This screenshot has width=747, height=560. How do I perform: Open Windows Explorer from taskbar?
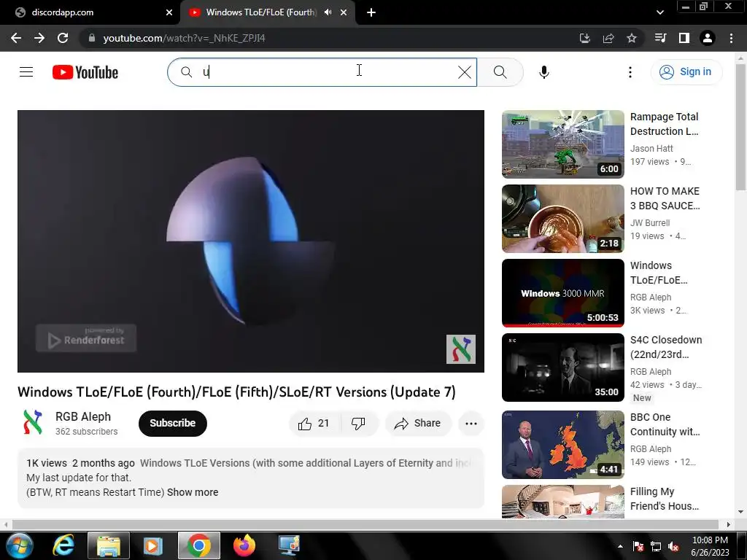click(x=108, y=545)
